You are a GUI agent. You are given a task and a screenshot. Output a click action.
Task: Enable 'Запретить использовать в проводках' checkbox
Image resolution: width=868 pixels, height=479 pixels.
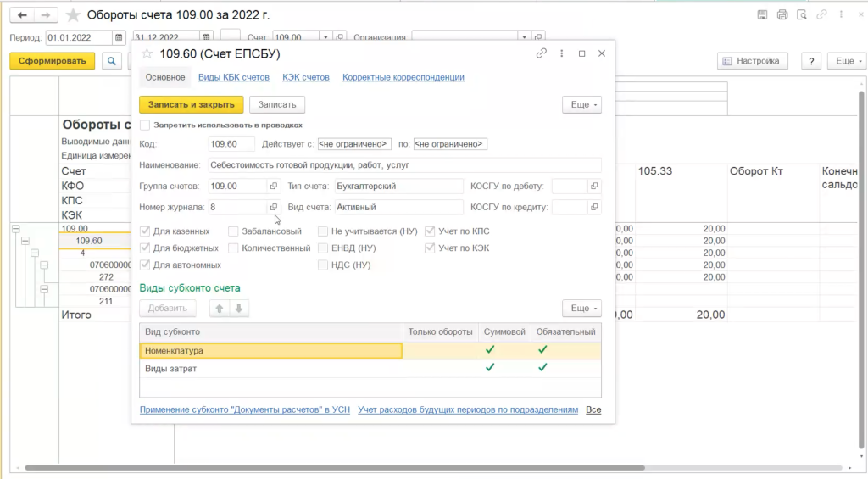click(x=145, y=125)
